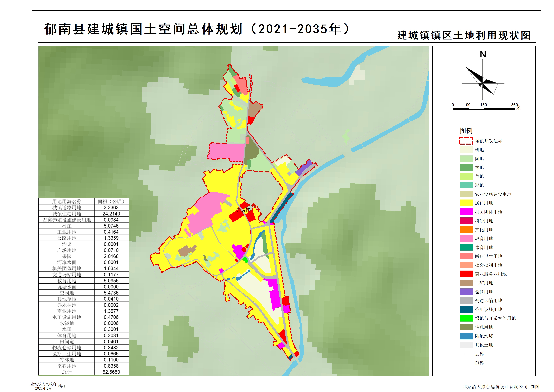
Task: Click the 科研用地 legend label
Action: click(x=484, y=221)
